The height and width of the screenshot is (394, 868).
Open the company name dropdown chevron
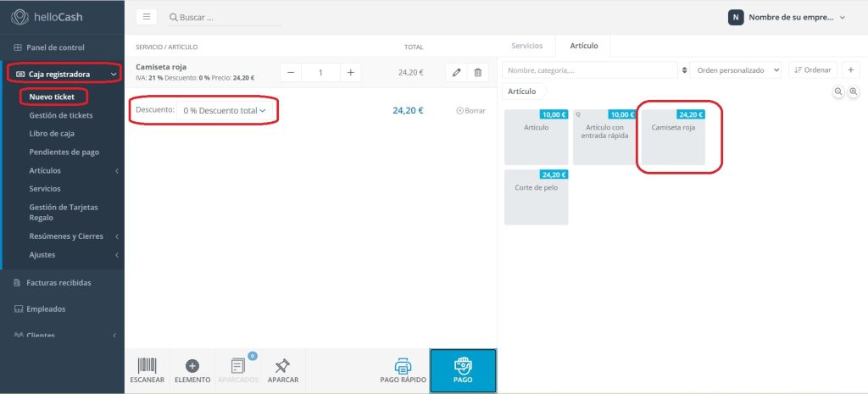pos(843,17)
